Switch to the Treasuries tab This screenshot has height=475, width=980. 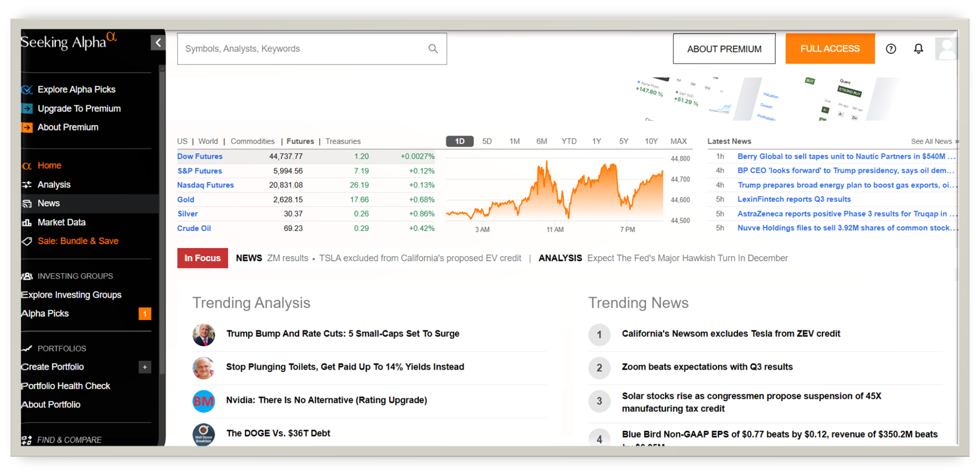pyautogui.click(x=343, y=141)
